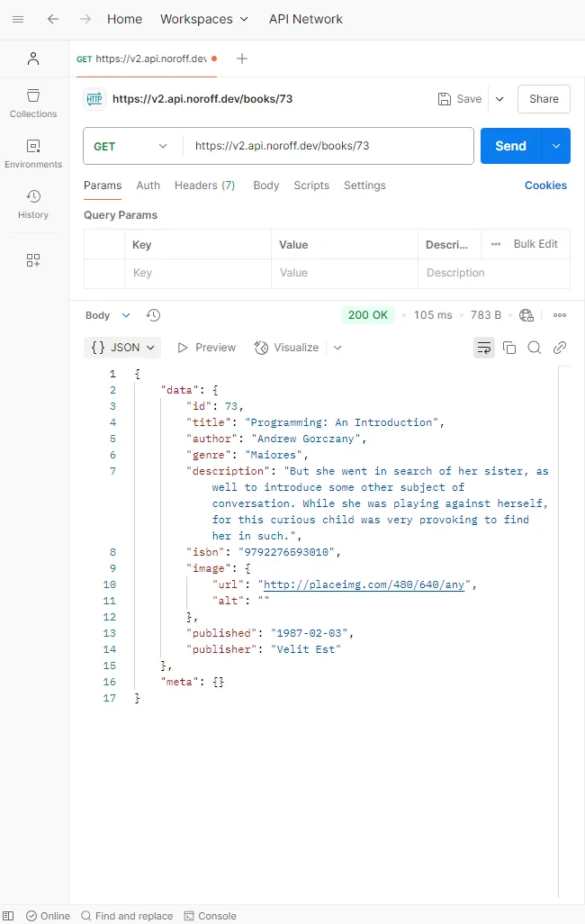Viewport: 585px width, 924px height.
Task: Expand the Workspaces dropdown
Action: point(203,20)
